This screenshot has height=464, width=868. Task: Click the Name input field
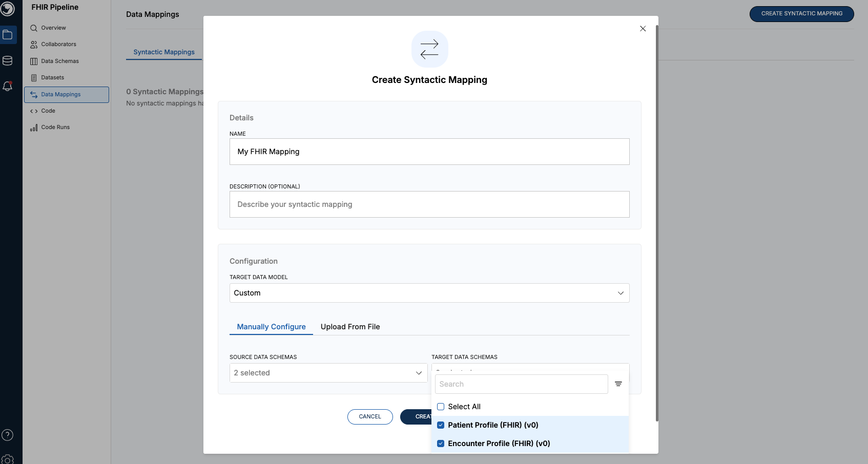[x=429, y=152]
